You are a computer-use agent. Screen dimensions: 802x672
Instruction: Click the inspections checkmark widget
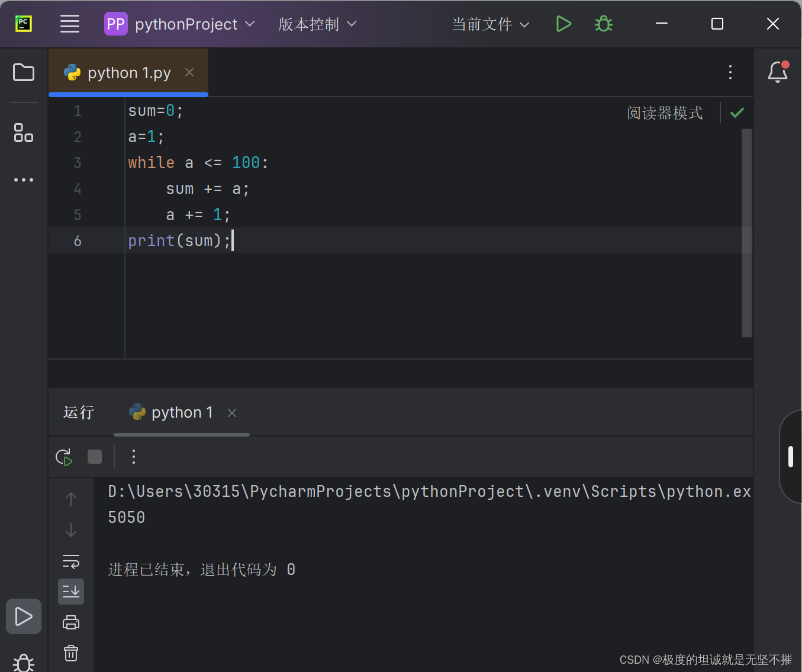736,112
